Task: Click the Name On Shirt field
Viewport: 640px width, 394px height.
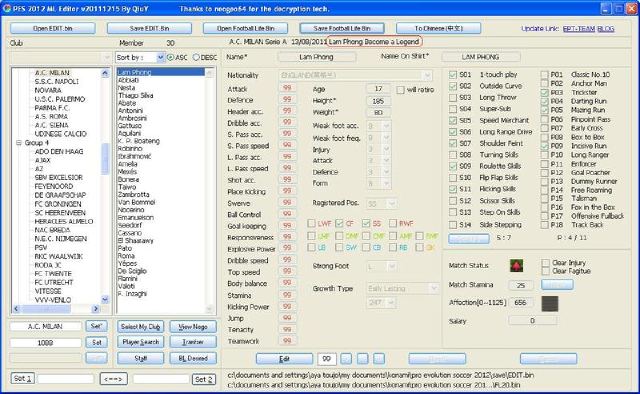Action: click(480, 57)
